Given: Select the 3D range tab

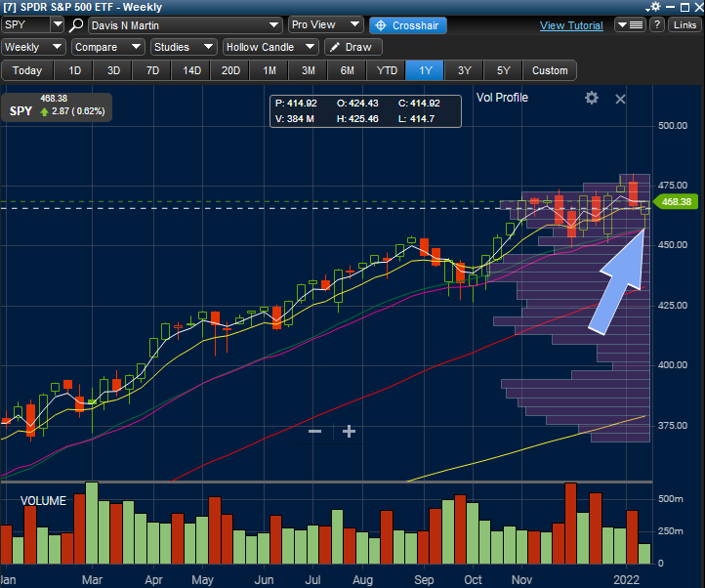Looking at the screenshot, I should (113, 70).
